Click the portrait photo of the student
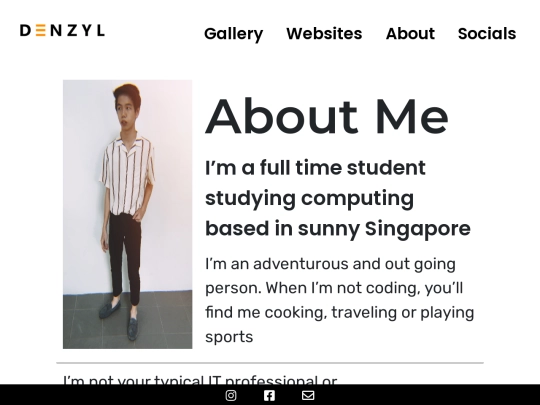Screen dimensions: 540x405 coord(127,215)
